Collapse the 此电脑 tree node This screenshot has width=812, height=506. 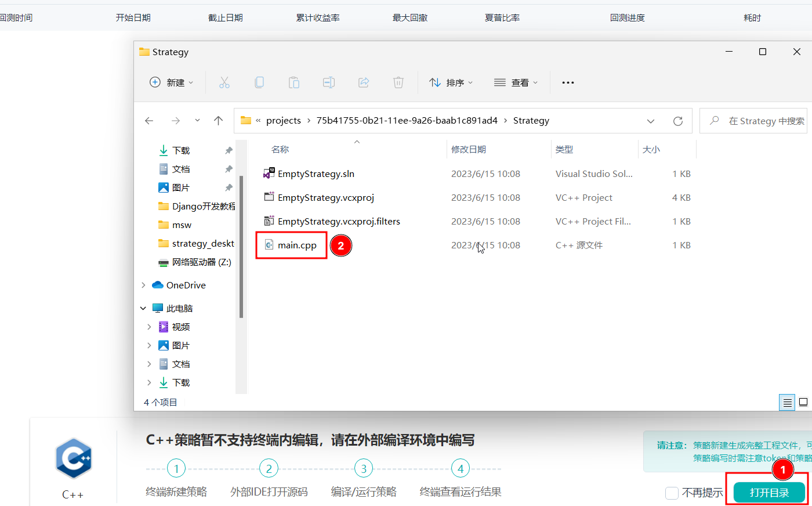tap(143, 308)
